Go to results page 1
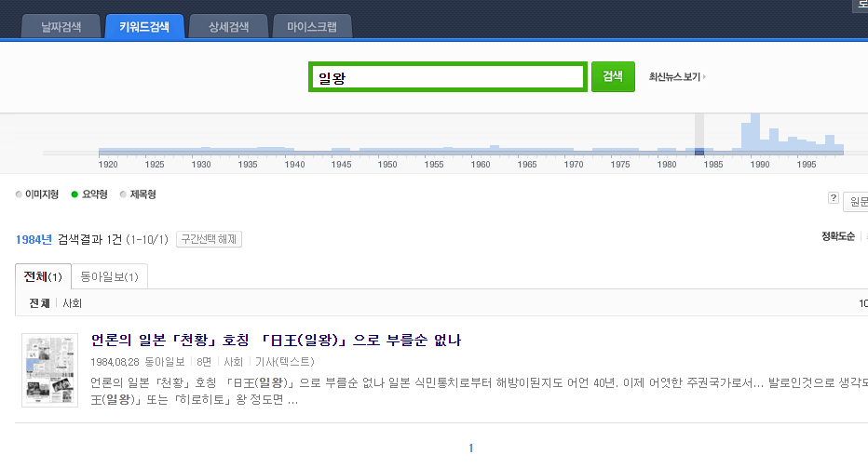Viewport: 868px width, 468px height. click(471, 448)
